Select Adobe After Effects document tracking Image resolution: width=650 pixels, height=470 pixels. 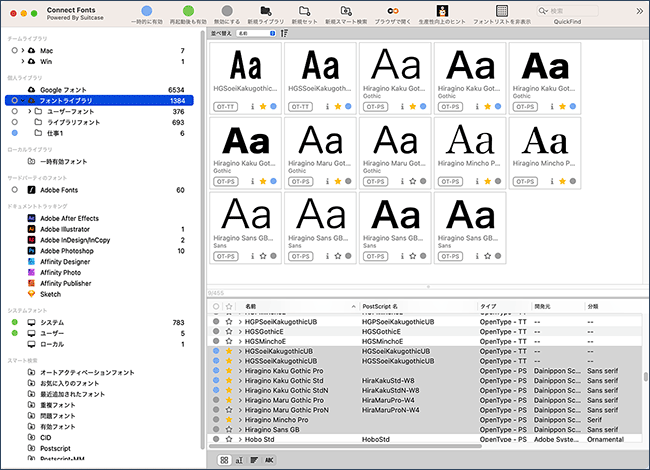70,218
